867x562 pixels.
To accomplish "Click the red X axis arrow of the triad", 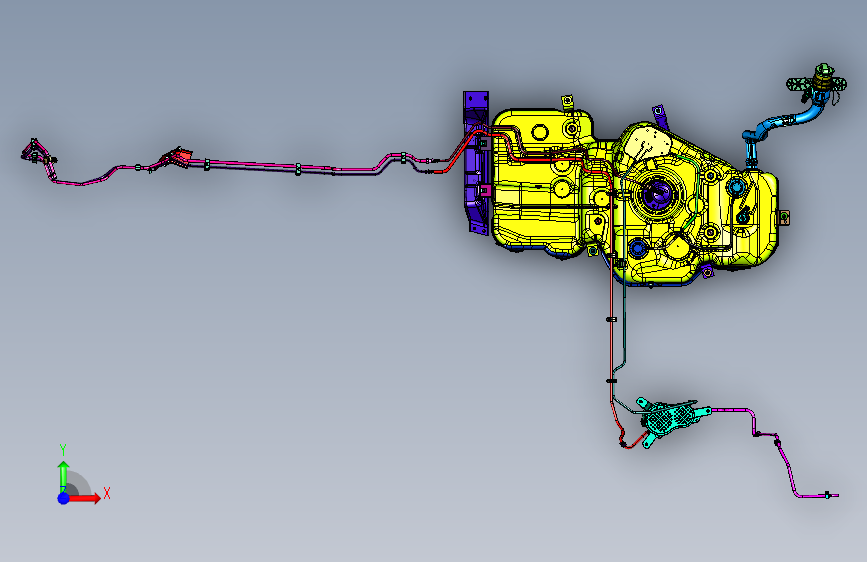I will pos(85,498).
